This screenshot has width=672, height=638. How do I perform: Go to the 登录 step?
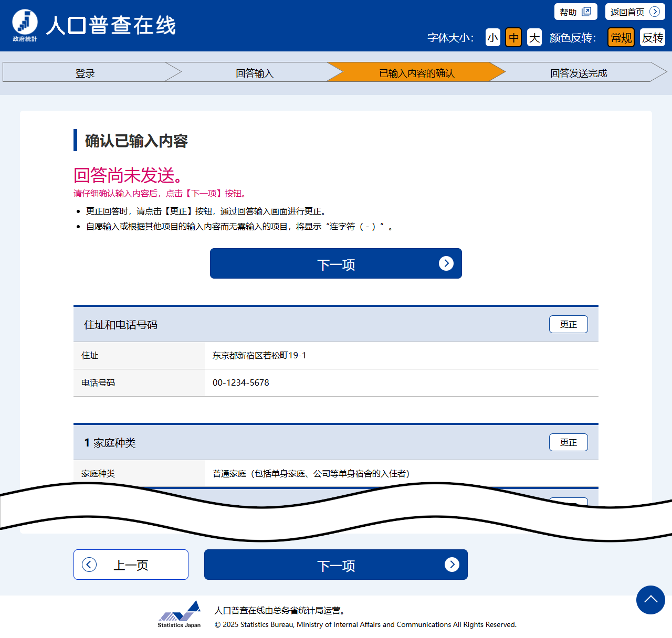(85, 72)
